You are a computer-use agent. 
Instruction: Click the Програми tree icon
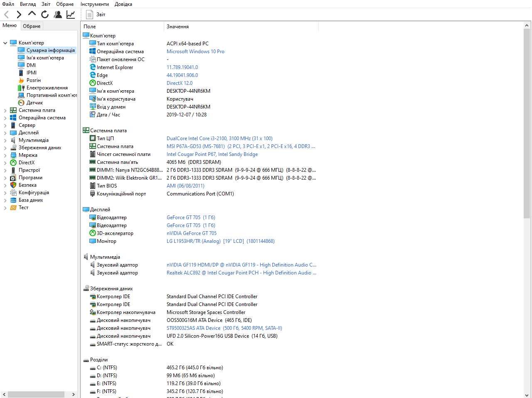[x=13, y=178]
